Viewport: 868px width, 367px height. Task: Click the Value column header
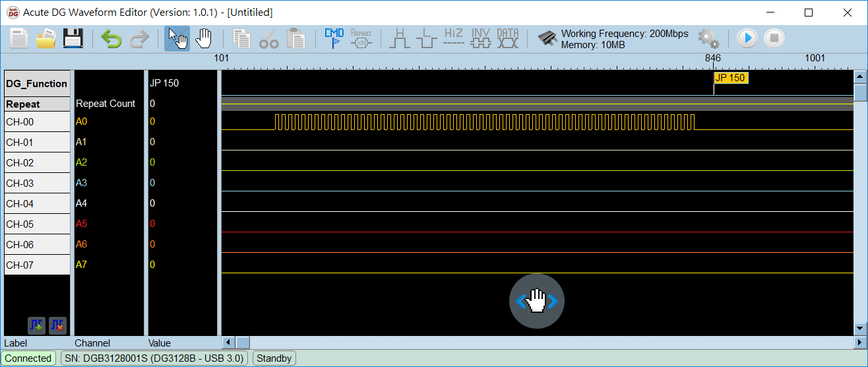pyautogui.click(x=160, y=343)
